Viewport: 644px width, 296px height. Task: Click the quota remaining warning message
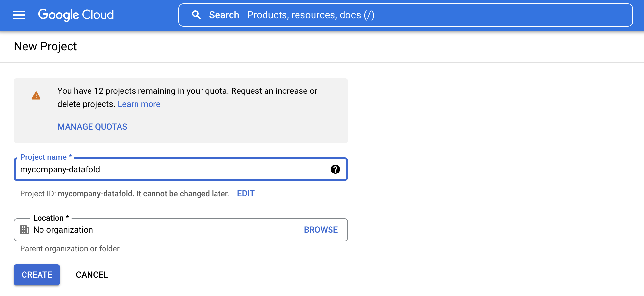point(187,97)
